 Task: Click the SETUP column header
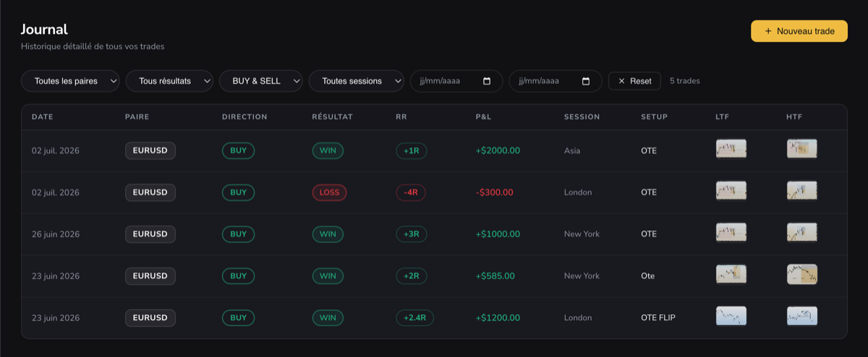click(654, 117)
